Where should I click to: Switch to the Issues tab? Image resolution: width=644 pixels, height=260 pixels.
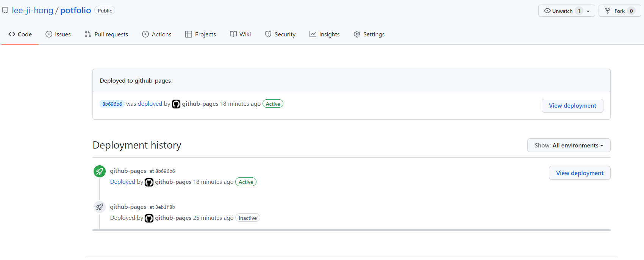[x=58, y=34]
